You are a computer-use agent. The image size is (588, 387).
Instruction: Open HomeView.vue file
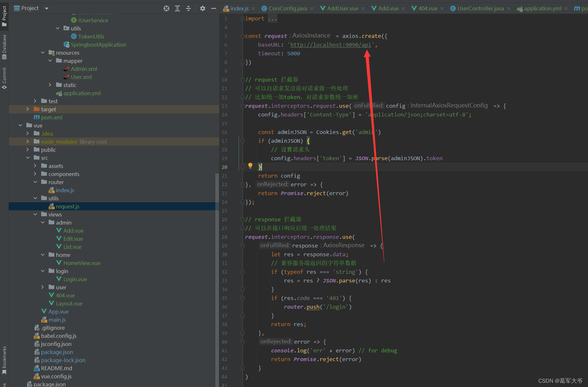pyautogui.click(x=82, y=263)
